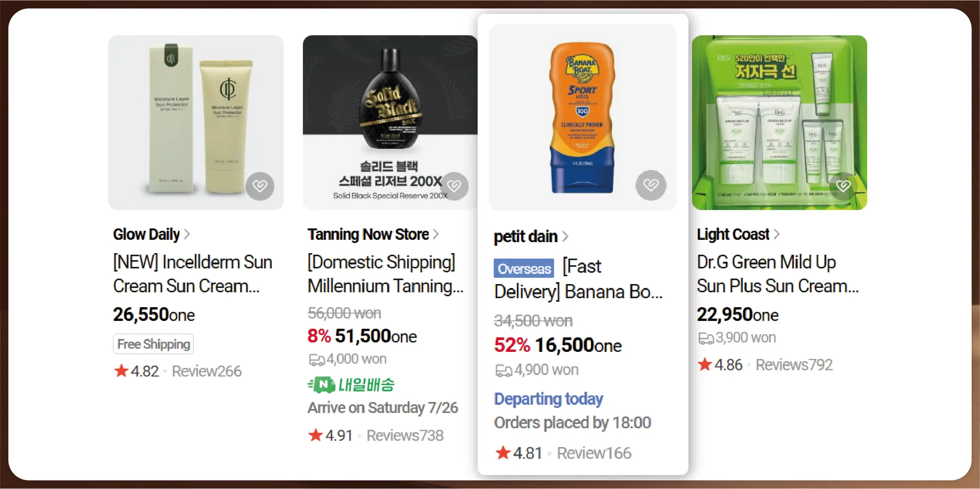Open Millennium Tanning product title link
980x489 pixels.
[x=385, y=274]
